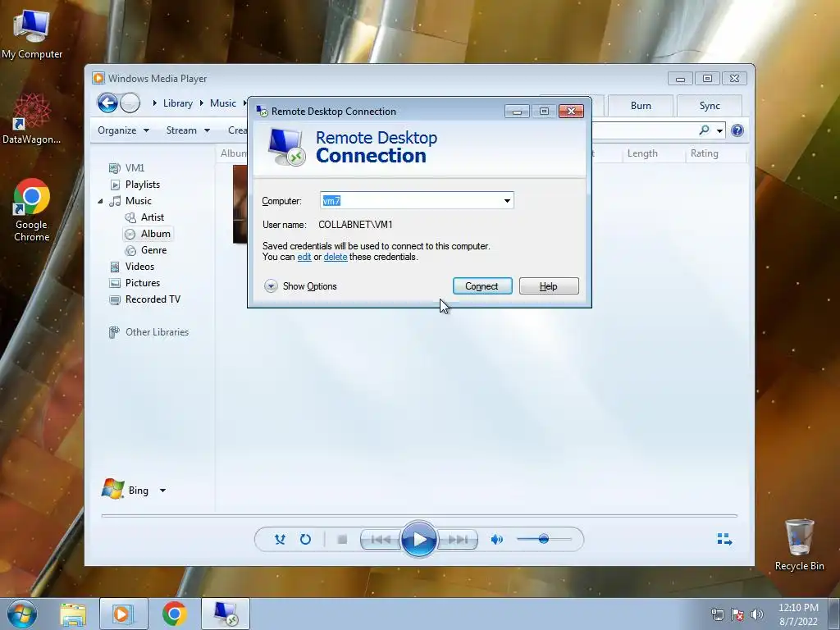Open the DataWagon desktop shortcut
The image size is (840, 630).
click(31, 119)
